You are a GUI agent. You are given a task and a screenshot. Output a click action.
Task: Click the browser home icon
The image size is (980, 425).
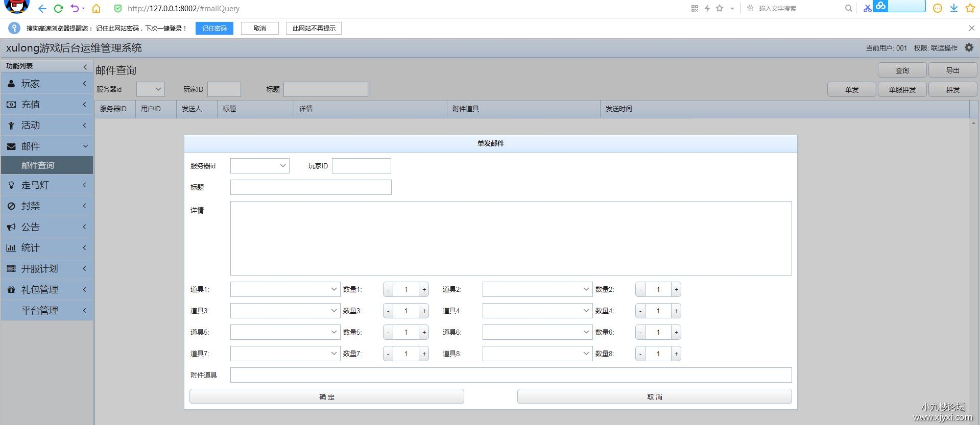[96, 9]
